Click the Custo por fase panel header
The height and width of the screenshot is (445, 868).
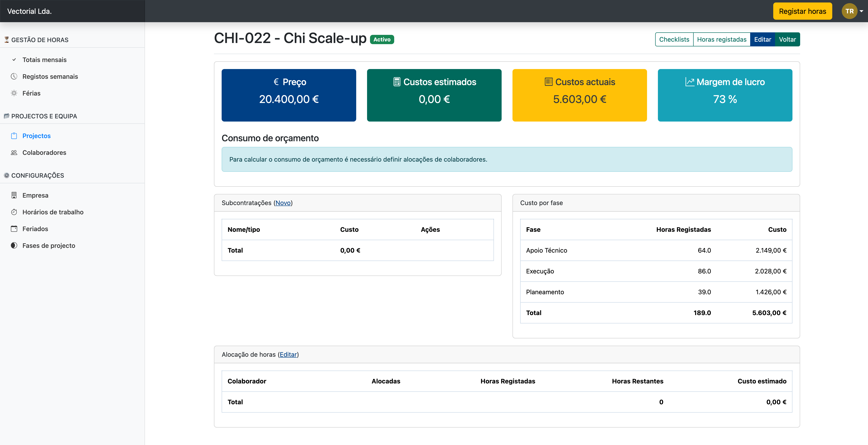point(656,203)
